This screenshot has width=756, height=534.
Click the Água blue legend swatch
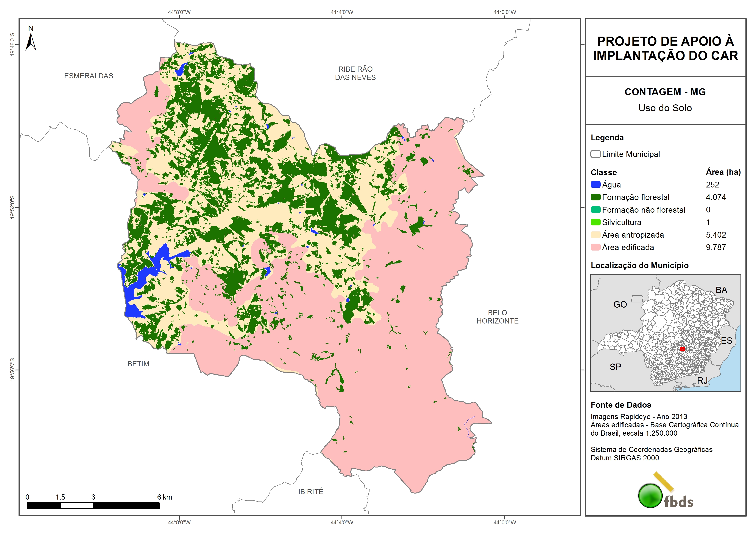(x=595, y=185)
